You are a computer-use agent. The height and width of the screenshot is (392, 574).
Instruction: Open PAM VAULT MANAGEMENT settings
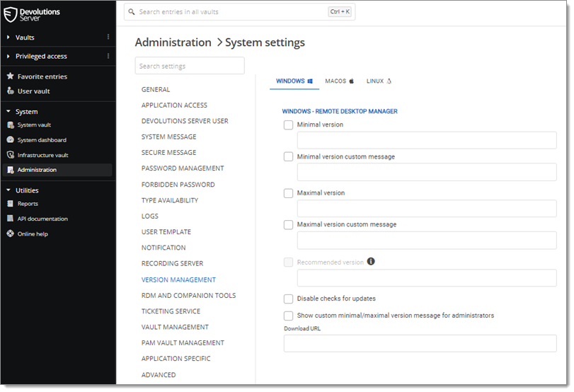[183, 342]
